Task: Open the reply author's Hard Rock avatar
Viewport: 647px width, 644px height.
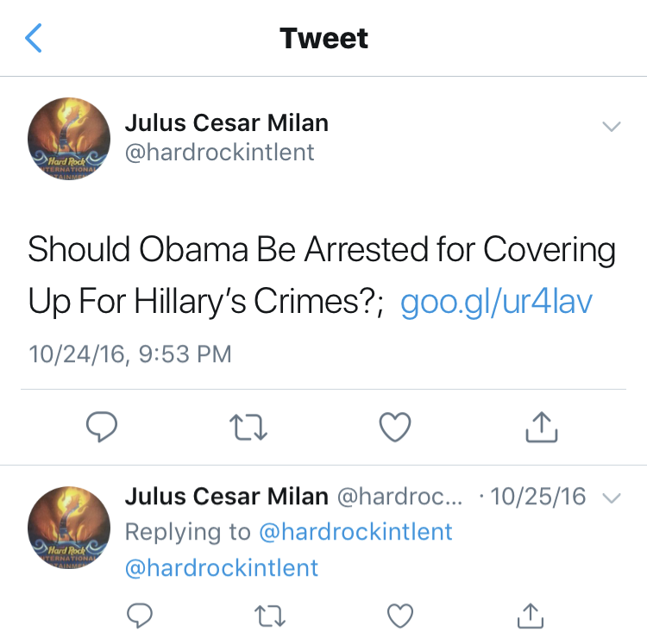Action: coord(69,528)
